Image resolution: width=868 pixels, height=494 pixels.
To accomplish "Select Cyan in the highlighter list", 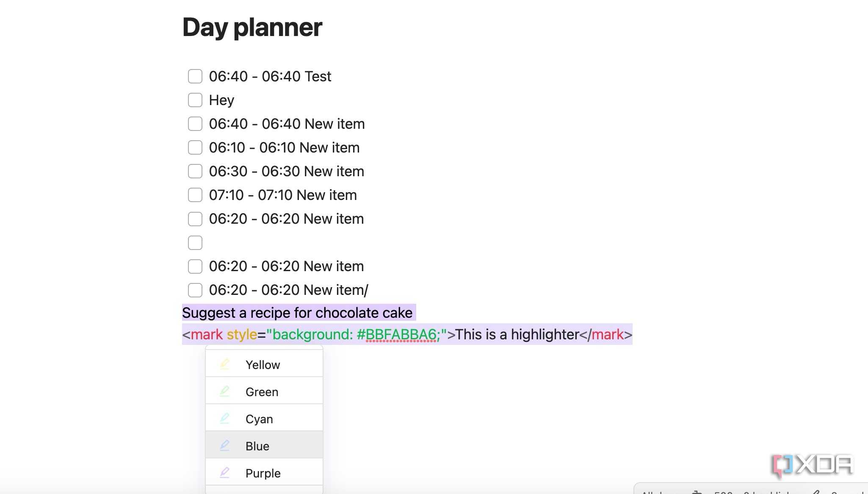I will pos(264,419).
